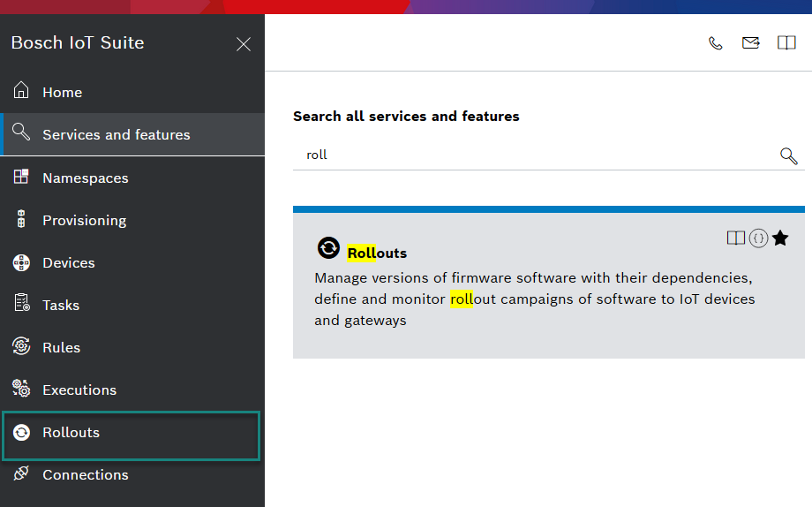Click the envelope email icon in header

(x=751, y=42)
